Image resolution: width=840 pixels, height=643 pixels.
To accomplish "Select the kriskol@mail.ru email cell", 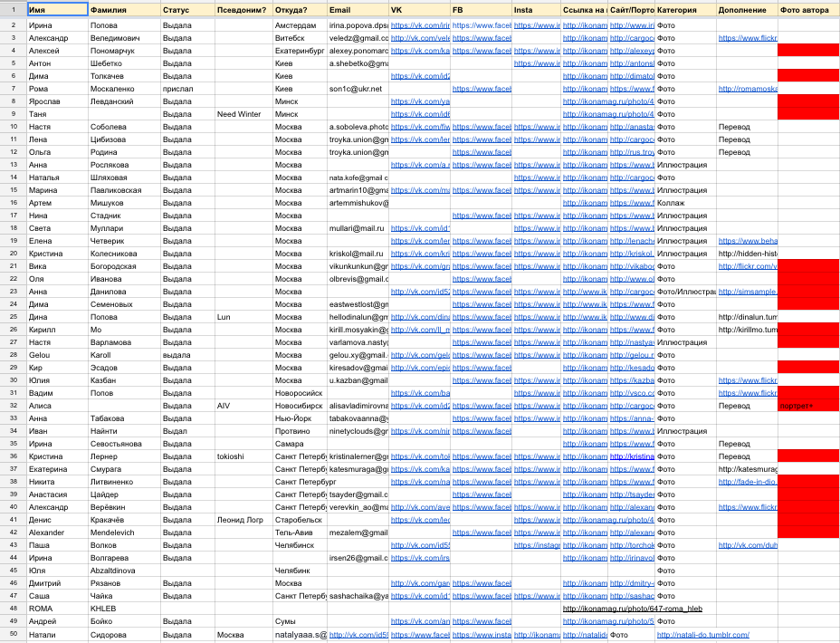I will (x=358, y=254).
